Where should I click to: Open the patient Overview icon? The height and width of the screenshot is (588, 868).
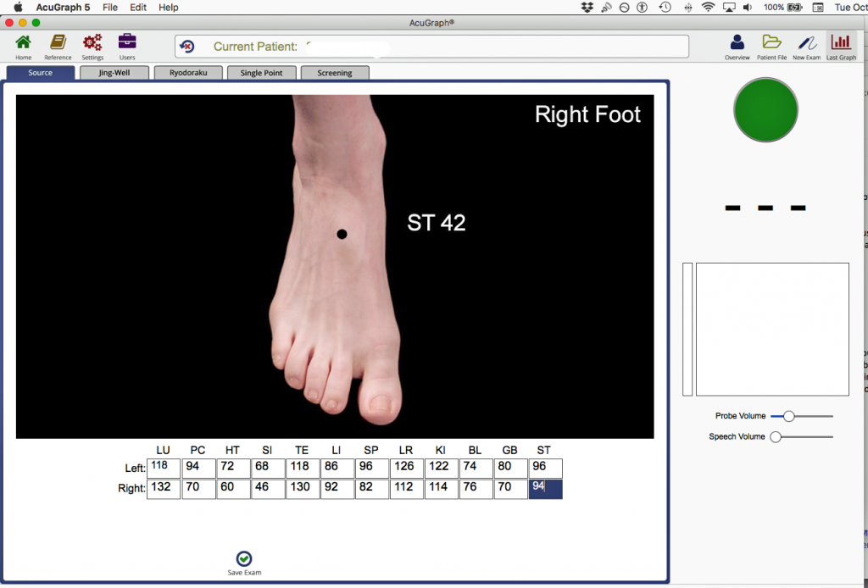point(737,47)
